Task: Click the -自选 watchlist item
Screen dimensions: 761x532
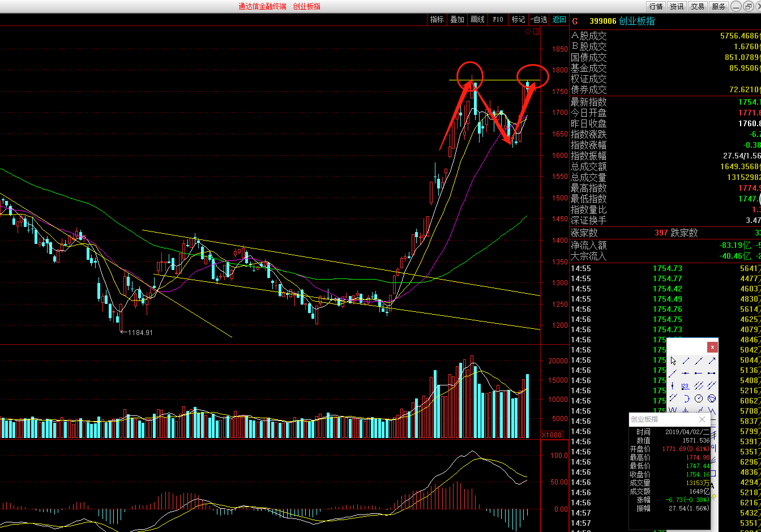Action: click(x=538, y=19)
